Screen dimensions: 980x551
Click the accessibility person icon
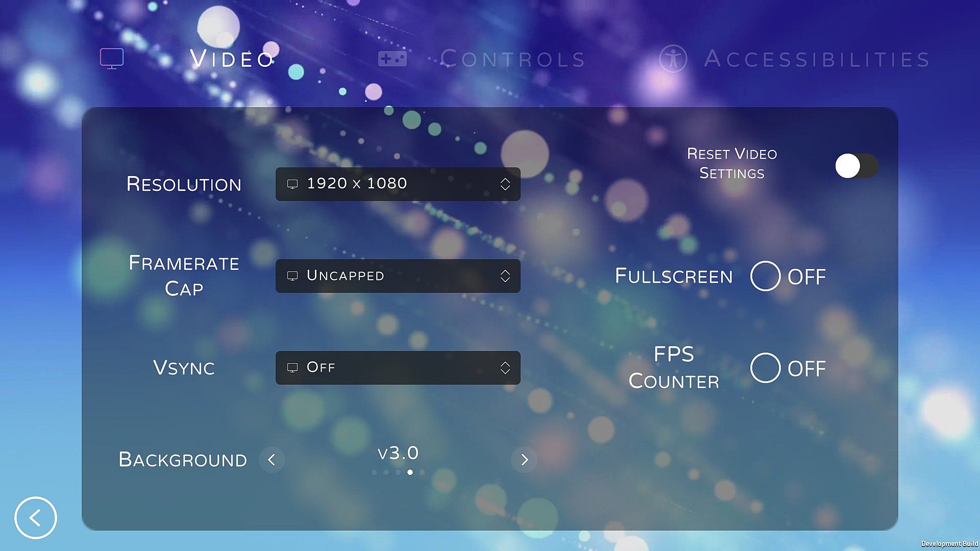673,59
